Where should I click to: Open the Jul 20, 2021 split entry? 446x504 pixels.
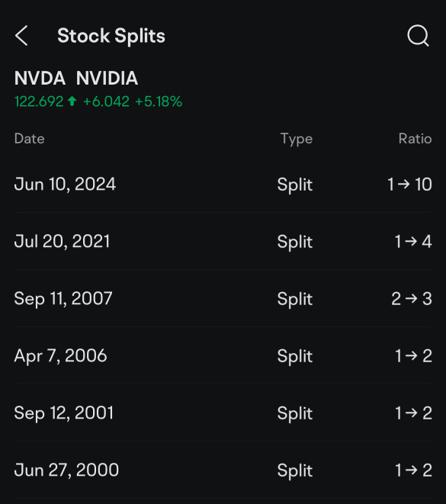point(223,241)
